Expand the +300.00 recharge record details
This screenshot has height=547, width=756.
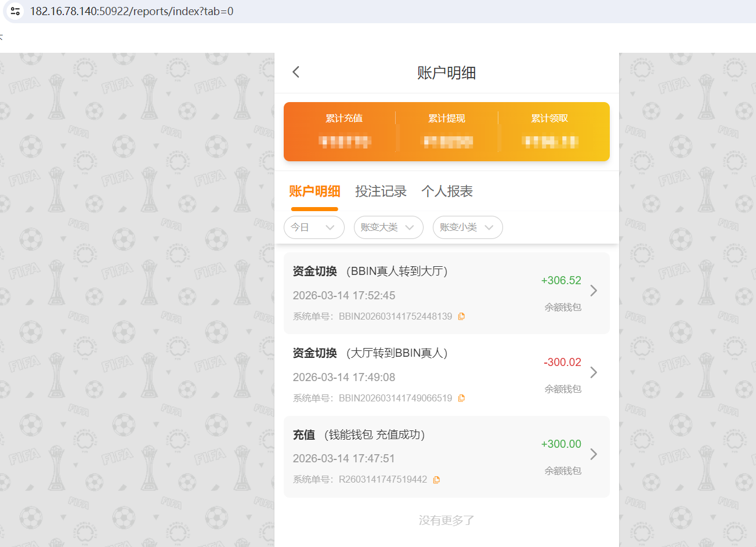[593, 454]
